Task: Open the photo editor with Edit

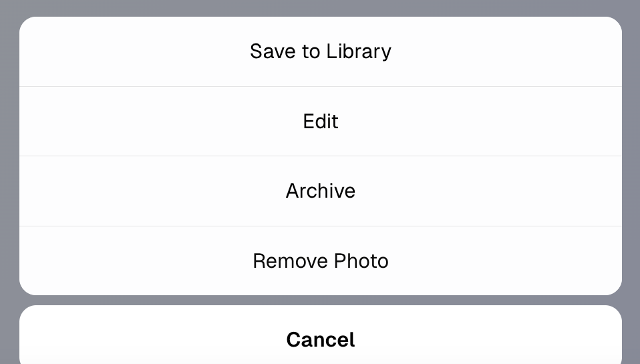Action: point(321,121)
